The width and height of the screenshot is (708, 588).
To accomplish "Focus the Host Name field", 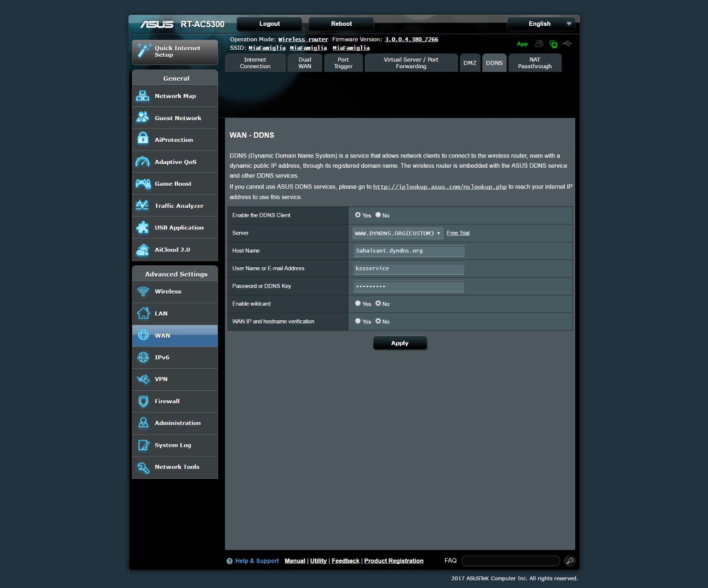I will tap(409, 251).
